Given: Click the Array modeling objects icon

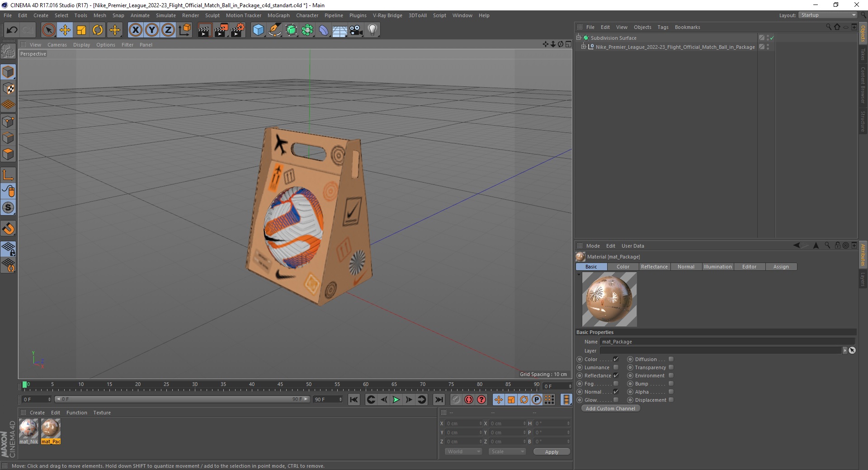Looking at the screenshot, I should (307, 30).
